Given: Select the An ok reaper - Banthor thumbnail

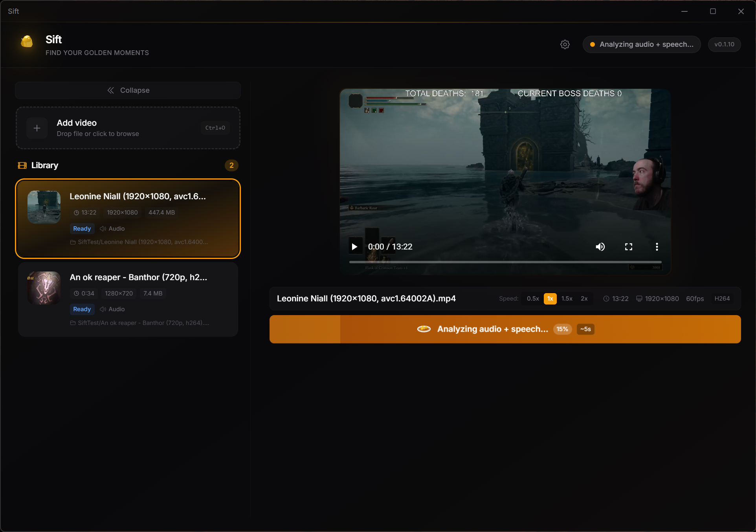Looking at the screenshot, I should click(x=44, y=288).
